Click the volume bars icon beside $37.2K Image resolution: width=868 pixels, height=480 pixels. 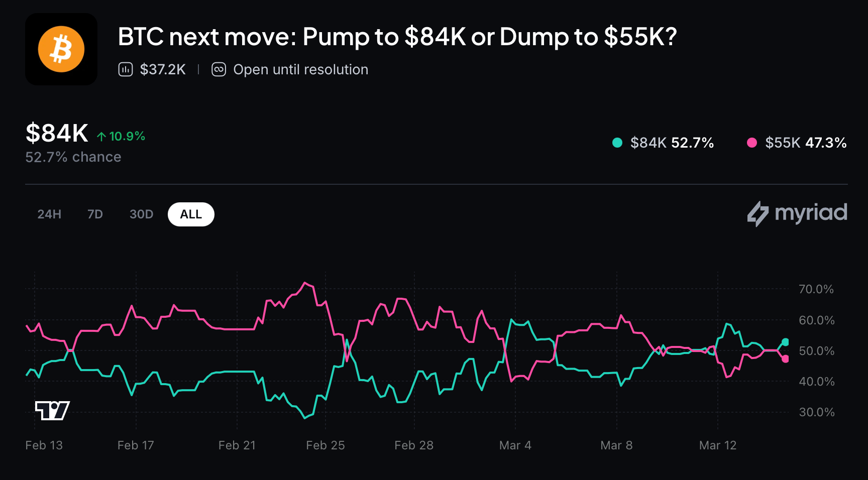click(x=125, y=69)
